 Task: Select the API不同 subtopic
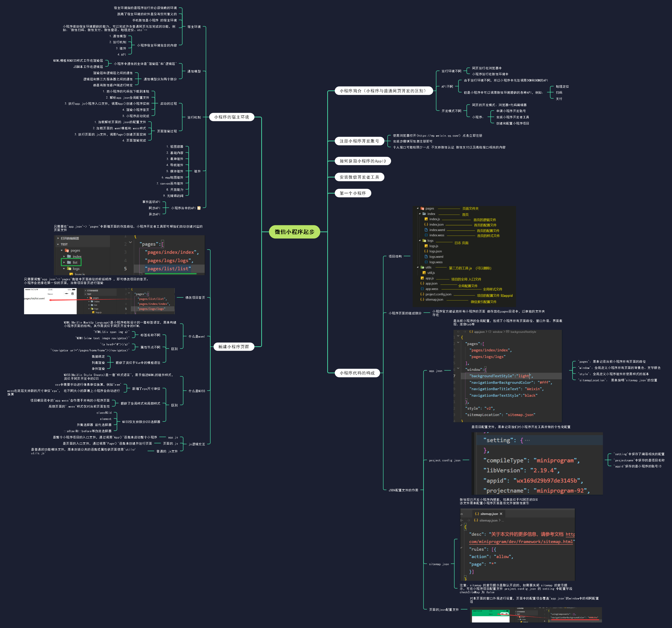pyautogui.click(x=447, y=87)
